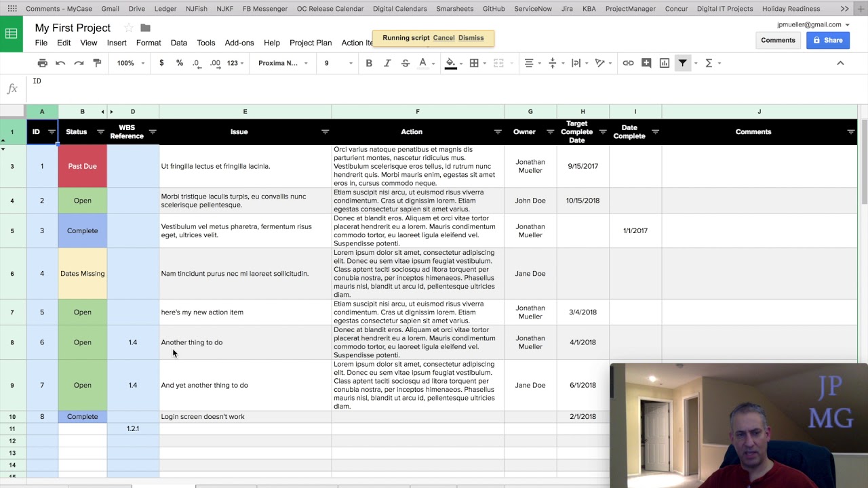868x488 pixels.
Task: Open the Apps icon in bookmarks bar
Action: (x=12, y=9)
